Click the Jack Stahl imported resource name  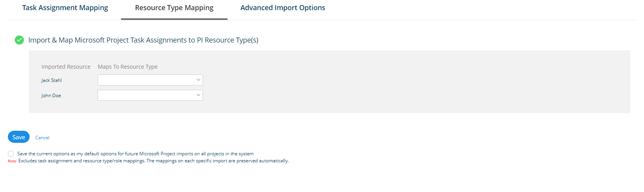[52, 80]
